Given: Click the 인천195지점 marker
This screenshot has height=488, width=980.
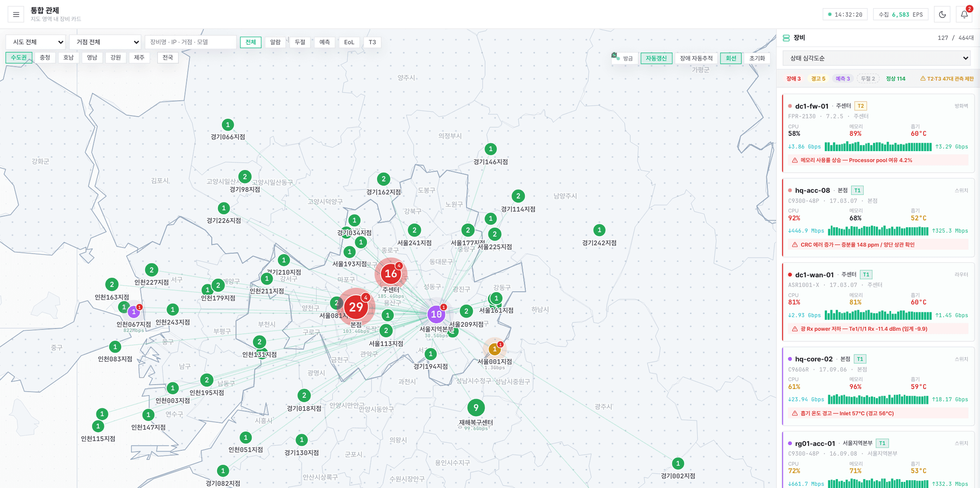Looking at the screenshot, I should [207, 380].
